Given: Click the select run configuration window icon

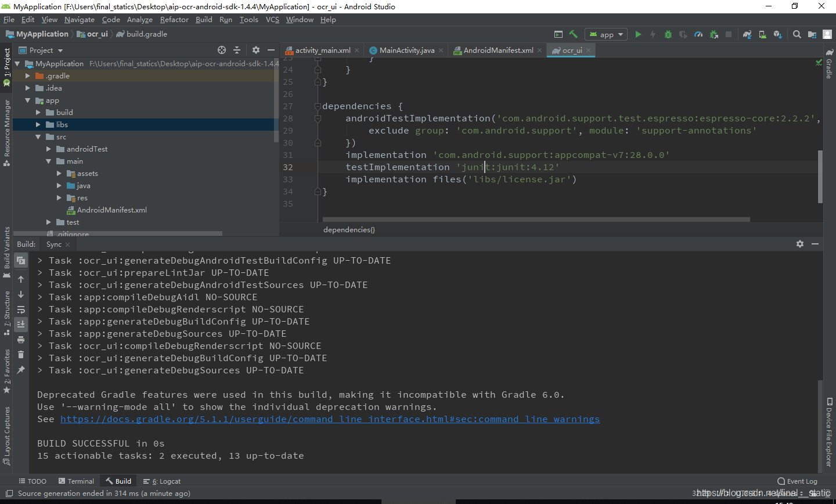Looking at the screenshot, I should pos(558,34).
